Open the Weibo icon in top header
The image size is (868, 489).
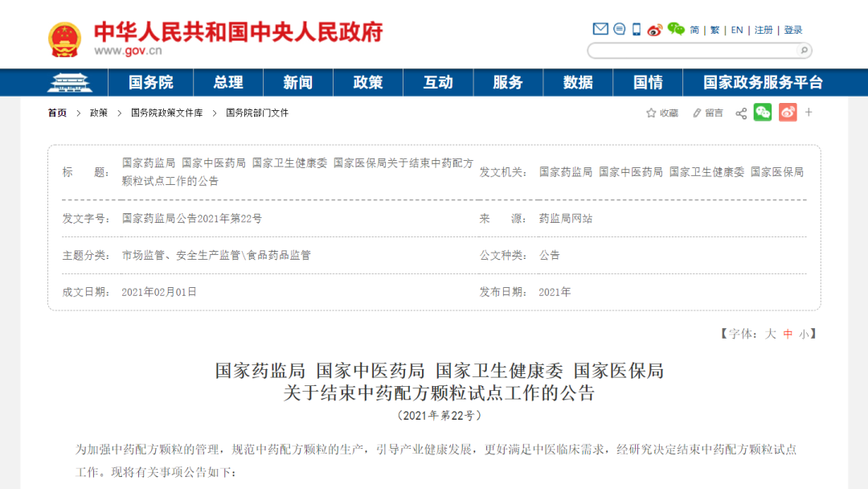coord(655,30)
